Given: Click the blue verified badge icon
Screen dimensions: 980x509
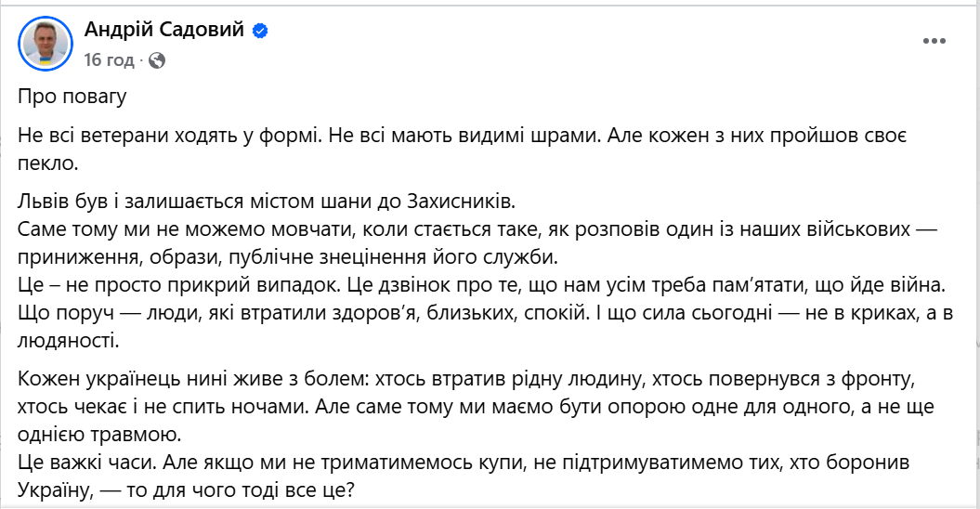Looking at the screenshot, I should click(261, 31).
